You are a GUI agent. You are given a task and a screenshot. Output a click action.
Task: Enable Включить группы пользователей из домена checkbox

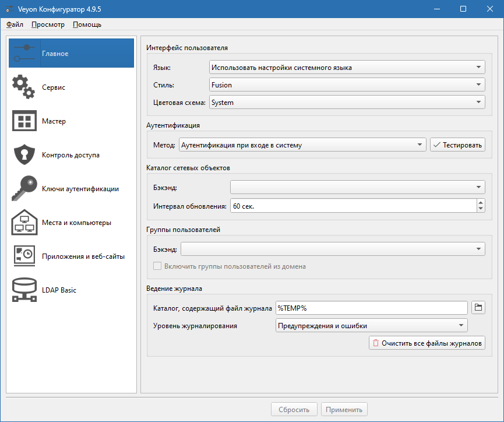click(157, 266)
